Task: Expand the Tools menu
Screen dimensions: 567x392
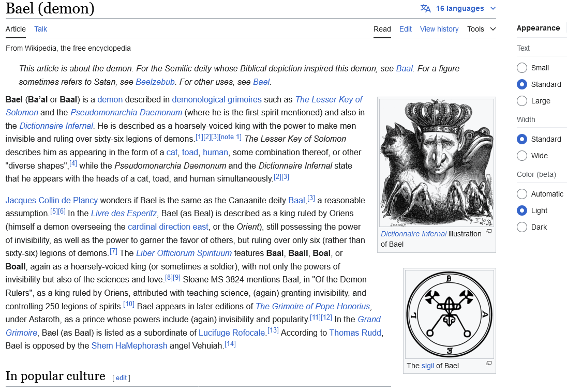Action: [x=481, y=29]
